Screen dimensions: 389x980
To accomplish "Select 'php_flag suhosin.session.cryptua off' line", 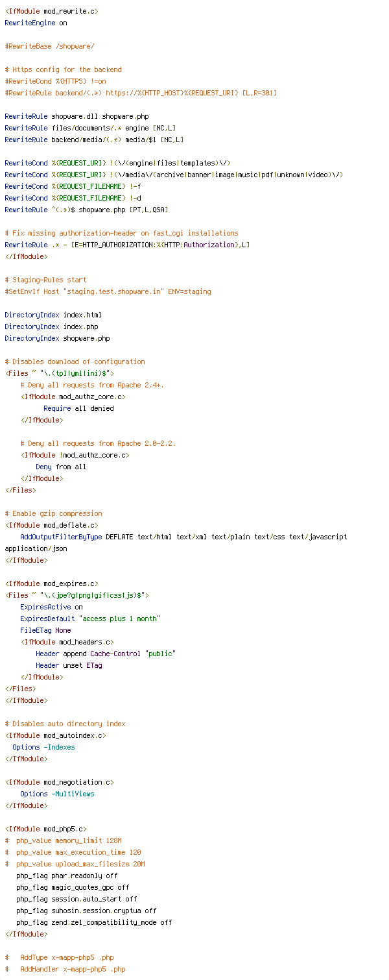I will pyautogui.click(x=86, y=911).
